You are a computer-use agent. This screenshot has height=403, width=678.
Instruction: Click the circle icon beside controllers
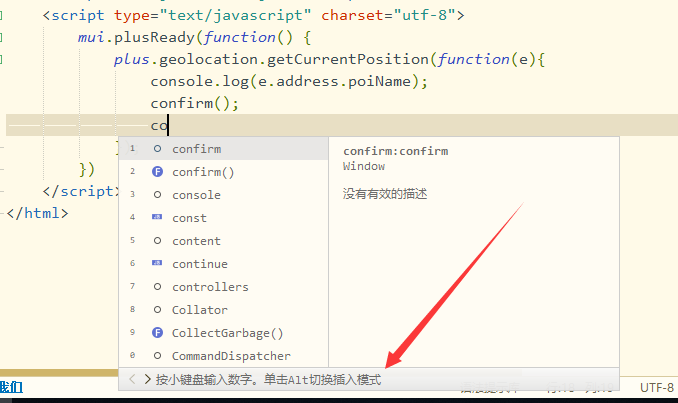157,287
